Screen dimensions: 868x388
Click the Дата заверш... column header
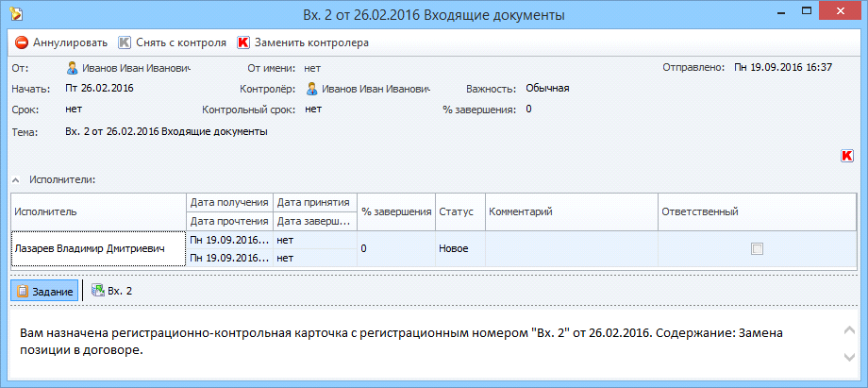point(315,221)
